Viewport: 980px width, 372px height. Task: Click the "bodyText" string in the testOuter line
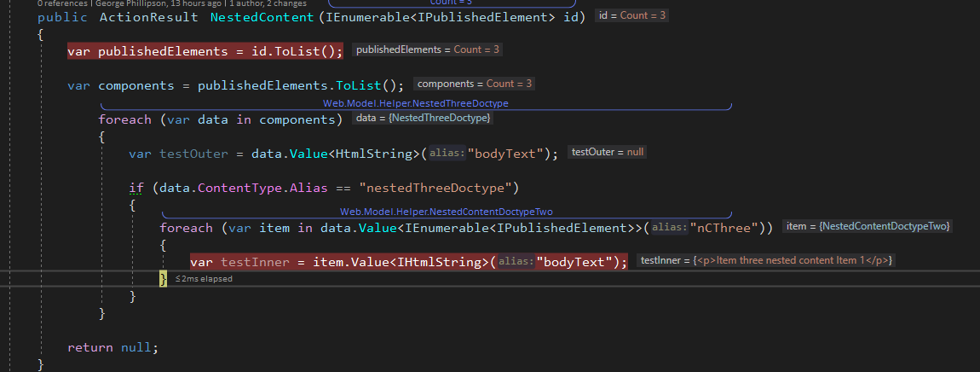pos(505,154)
